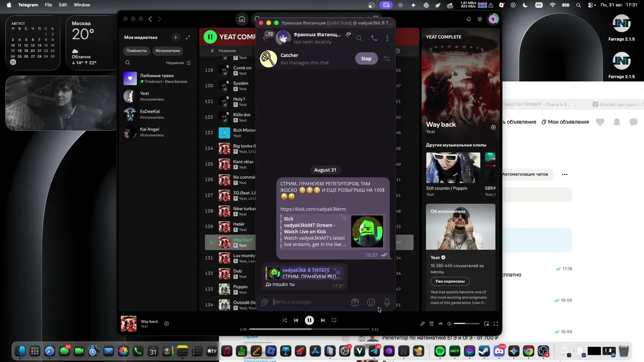
Task: Open Finder from the Dock
Action: coord(20,351)
